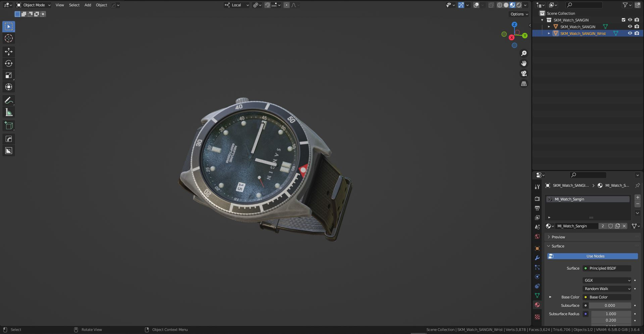This screenshot has width=644, height=334.
Task: Switch perspective/orthographic grid icon
Action: tap(524, 83)
